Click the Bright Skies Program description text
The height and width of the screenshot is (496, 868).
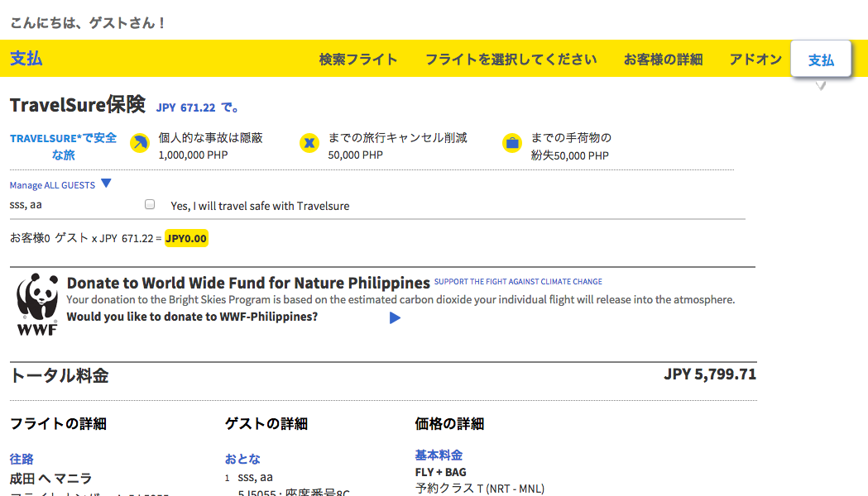400,300
